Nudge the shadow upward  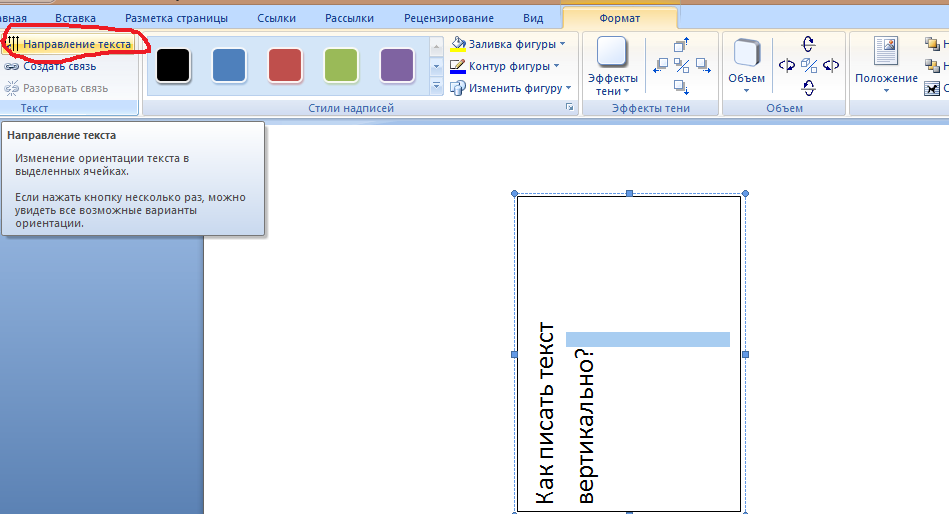682,45
